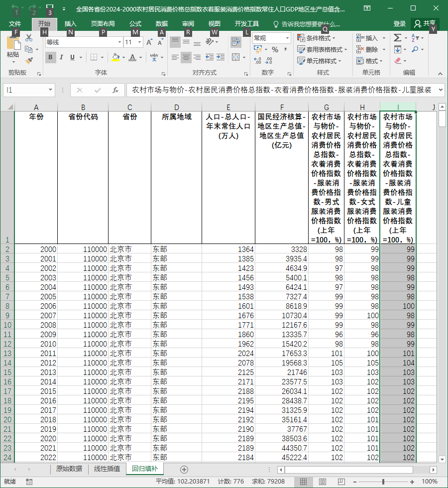
Task: Click the Wrap Text icon
Action: click(236, 42)
